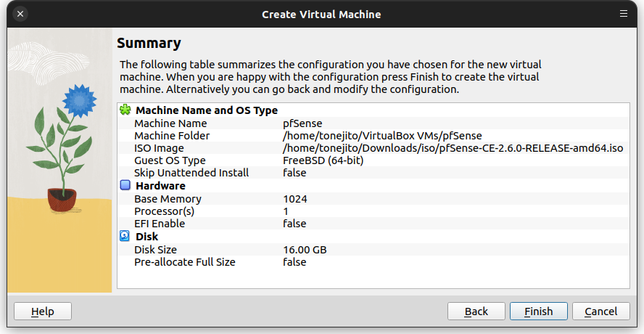Click the VirtualBox VMs/pfSense folder path
The width and height of the screenshot is (644, 334).
tap(382, 136)
